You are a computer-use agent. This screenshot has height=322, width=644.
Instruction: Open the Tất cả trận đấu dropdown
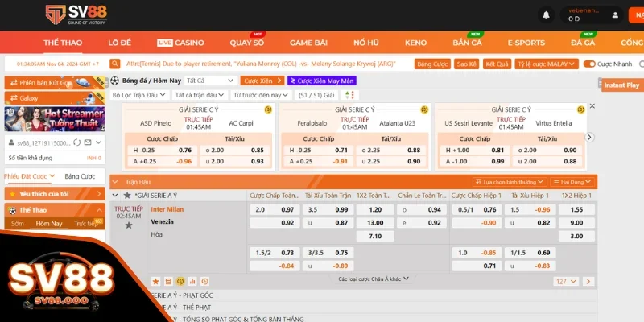pyautogui.click(x=200, y=95)
